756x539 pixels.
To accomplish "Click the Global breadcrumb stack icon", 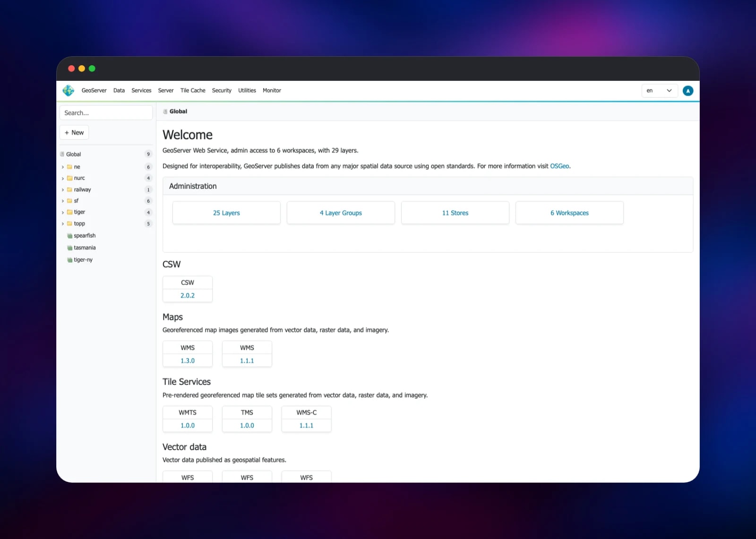I will point(165,111).
